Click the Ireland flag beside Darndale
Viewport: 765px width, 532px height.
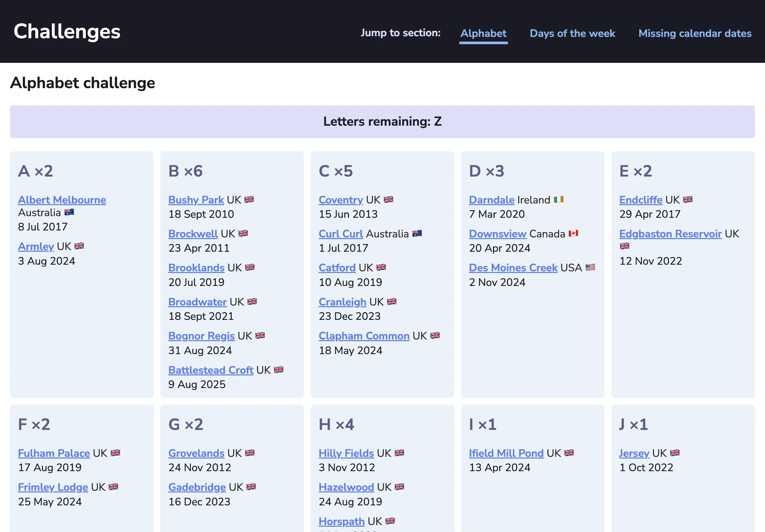(x=559, y=199)
